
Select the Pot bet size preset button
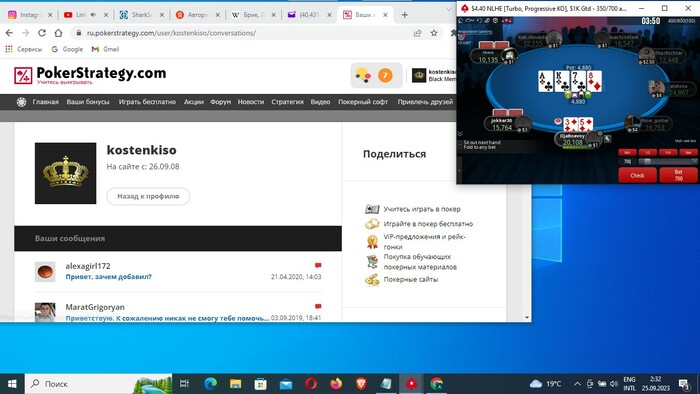668,152
